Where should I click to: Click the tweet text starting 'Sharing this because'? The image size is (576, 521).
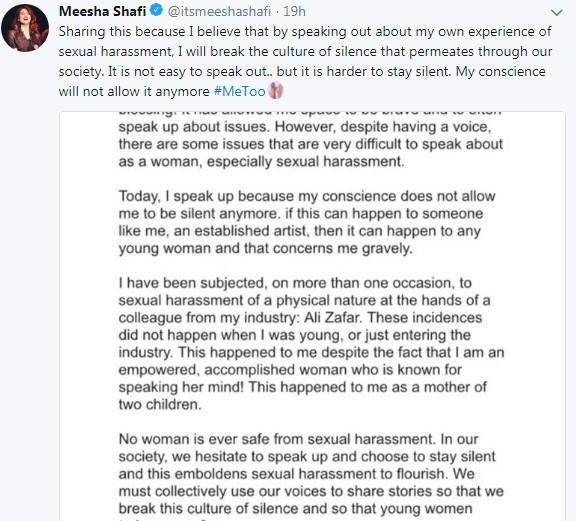coord(305,61)
